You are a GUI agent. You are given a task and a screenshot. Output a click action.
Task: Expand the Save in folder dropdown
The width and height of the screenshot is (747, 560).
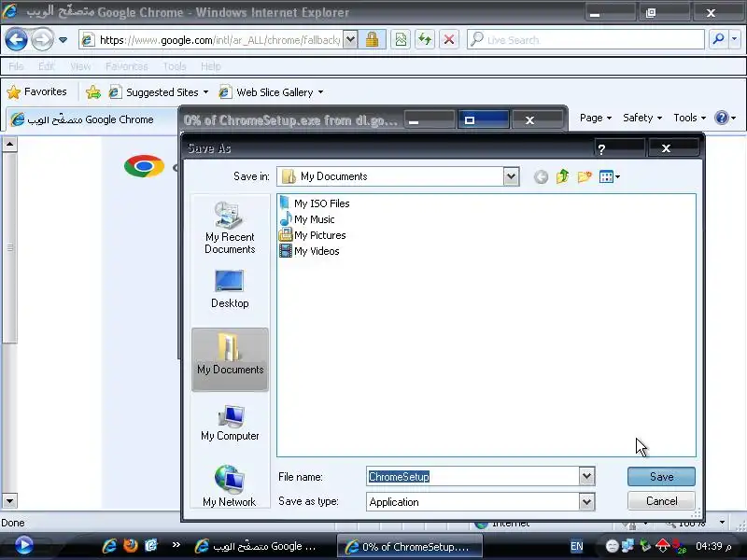(x=511, y=176)
